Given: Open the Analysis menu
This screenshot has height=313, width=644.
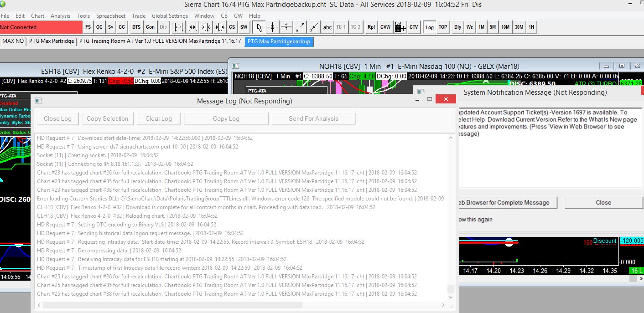Looking at the screenshot, I should coord(61,15).
